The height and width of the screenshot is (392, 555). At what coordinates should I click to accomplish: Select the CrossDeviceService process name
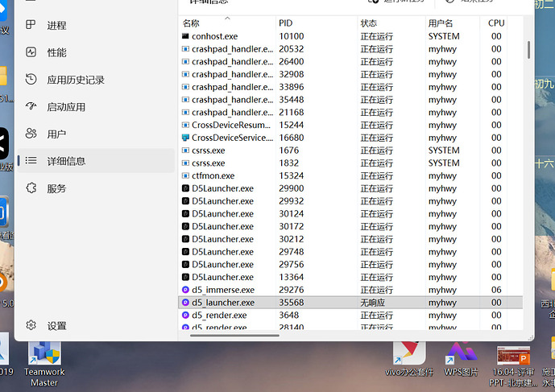(232, 138)
